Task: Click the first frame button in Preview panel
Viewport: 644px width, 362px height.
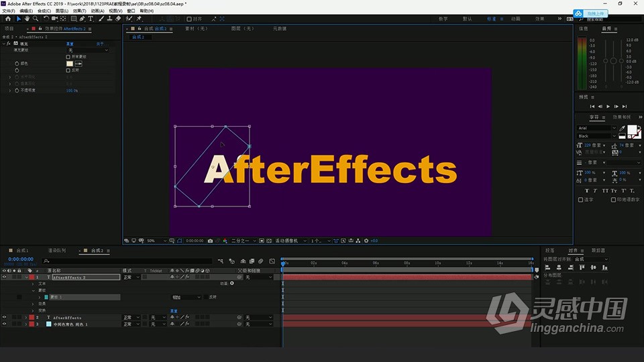Action: (592, 107)
